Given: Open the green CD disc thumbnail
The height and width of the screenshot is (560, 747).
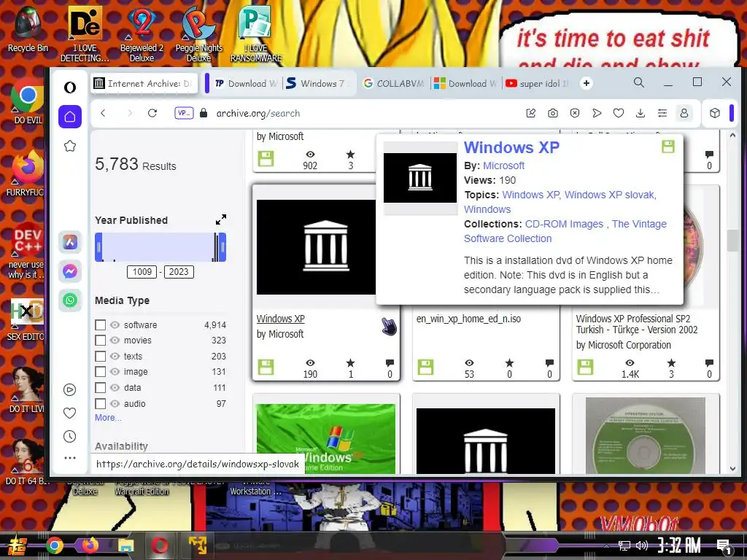Looking at the screenshot, I should 645,436.
